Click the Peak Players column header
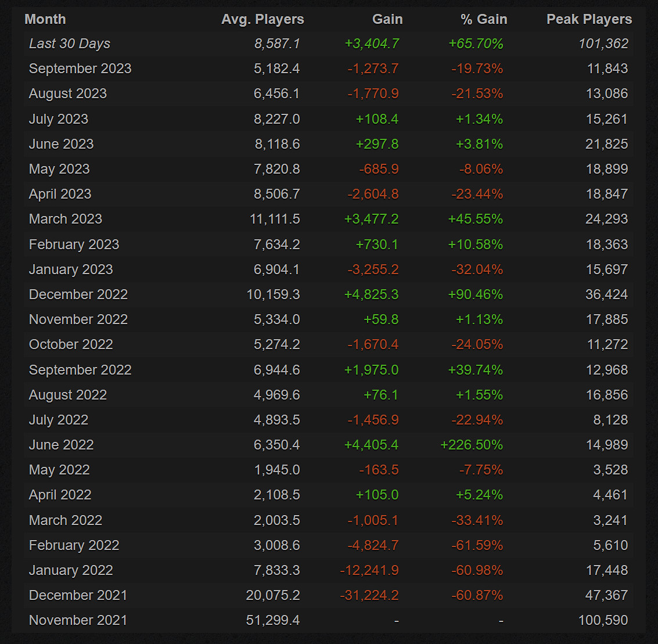The image size is (658, 644). click(x=589, y=19)
